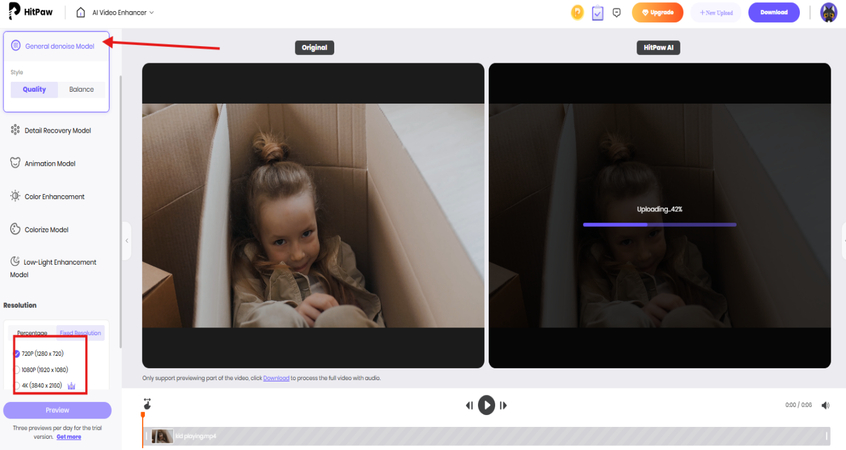Click the uploading progress bar
Viewport: 846px width, 450px height.
coord(659,224)
